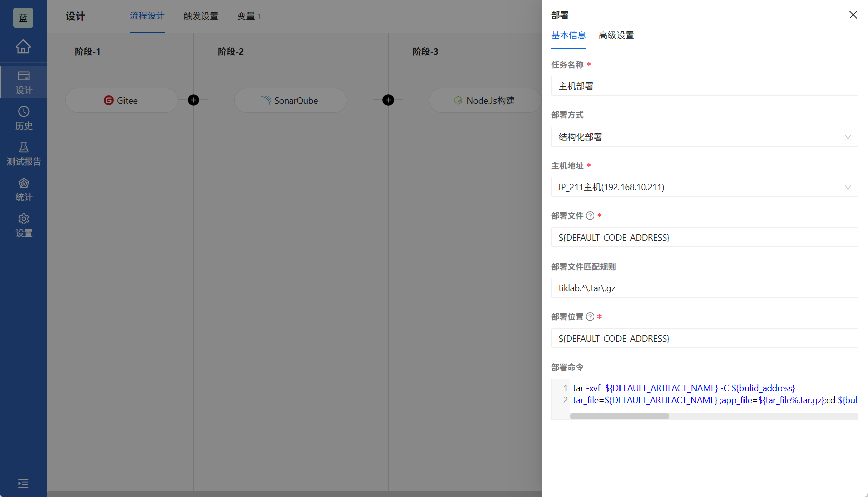
Task: Open 历史 history in sidebar
Action: (24, 118)
